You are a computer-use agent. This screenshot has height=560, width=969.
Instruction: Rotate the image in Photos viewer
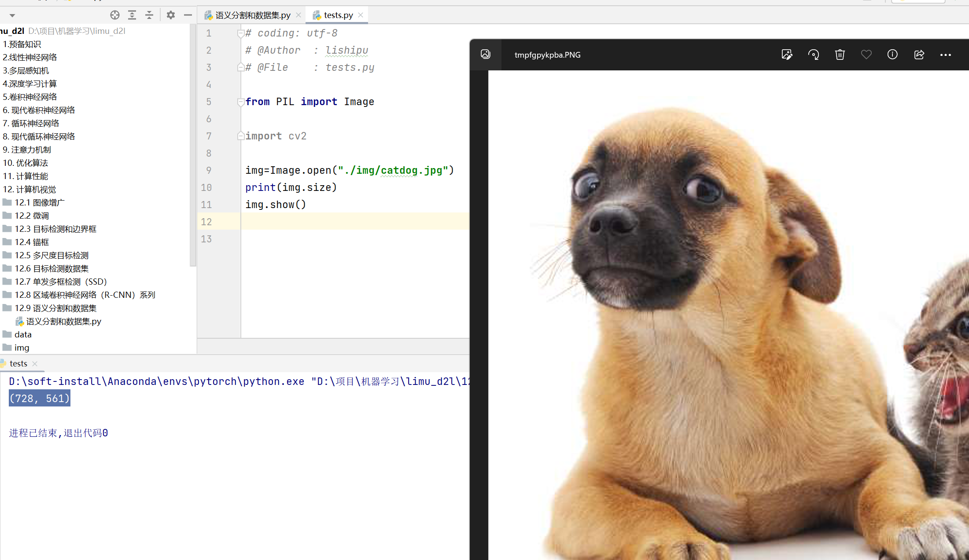coord(814,55)
